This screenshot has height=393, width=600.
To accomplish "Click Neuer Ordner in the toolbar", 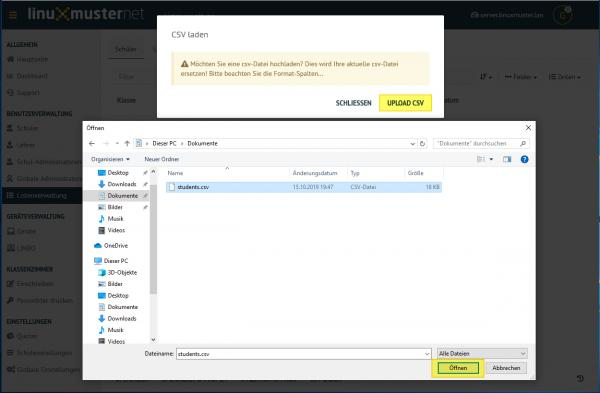I will [161, 159].
